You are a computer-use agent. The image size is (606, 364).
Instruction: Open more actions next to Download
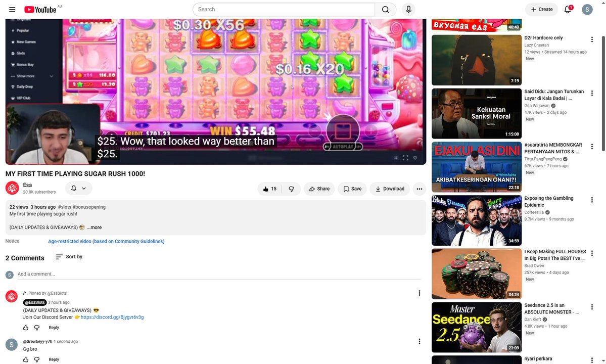click(x=419, y=189)
